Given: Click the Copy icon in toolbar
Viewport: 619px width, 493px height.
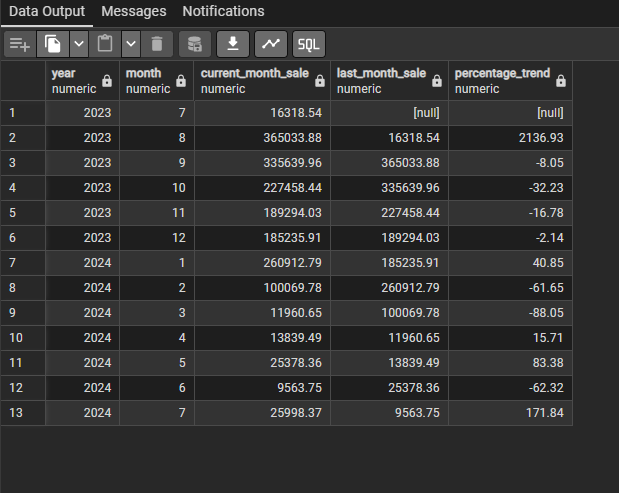Looking at the screenshot, I should pos(52,44).
